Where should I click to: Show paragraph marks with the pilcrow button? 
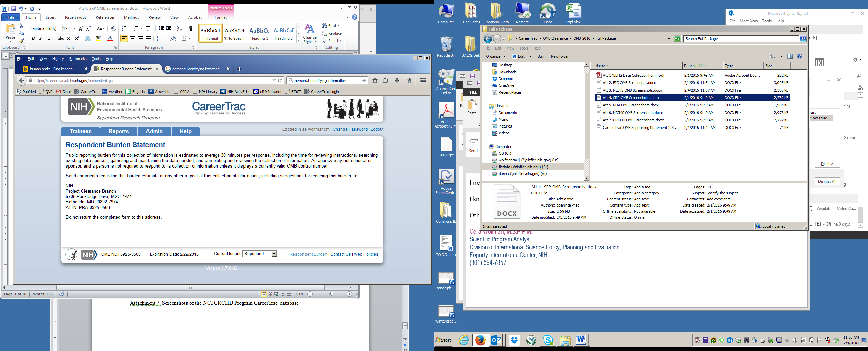coord(191,28)
